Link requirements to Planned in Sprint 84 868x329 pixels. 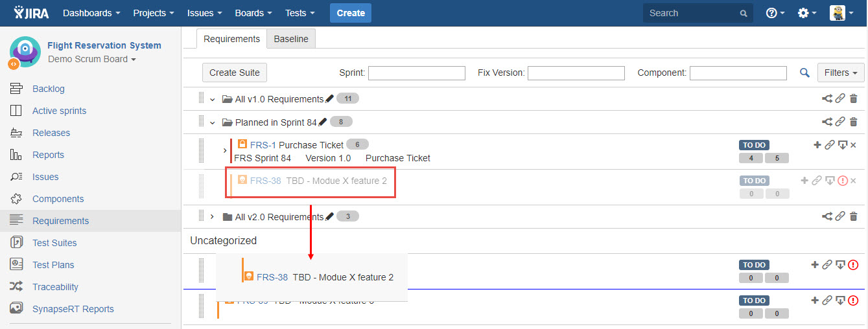(840, 122)
